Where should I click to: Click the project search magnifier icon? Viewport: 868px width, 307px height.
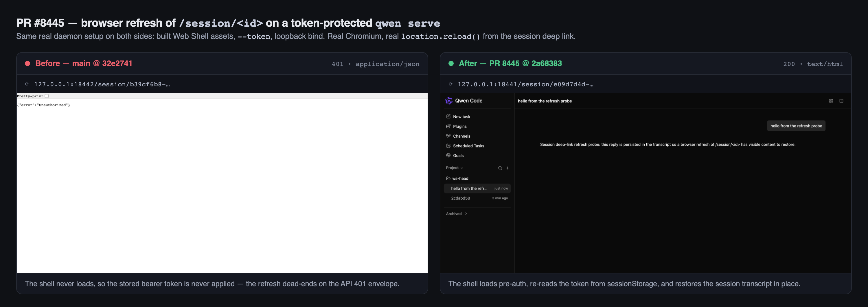(x=500, y=168)
